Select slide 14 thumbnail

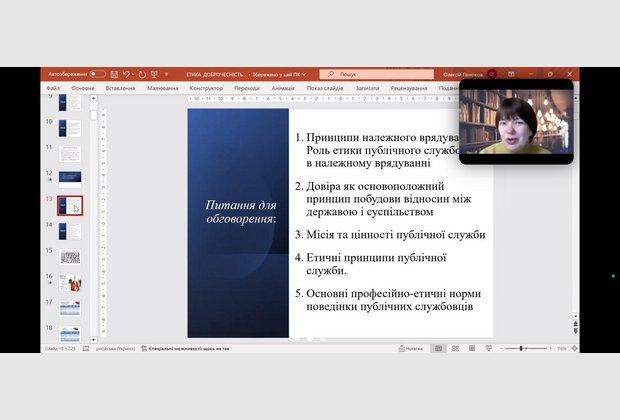(x=70, y=231)
